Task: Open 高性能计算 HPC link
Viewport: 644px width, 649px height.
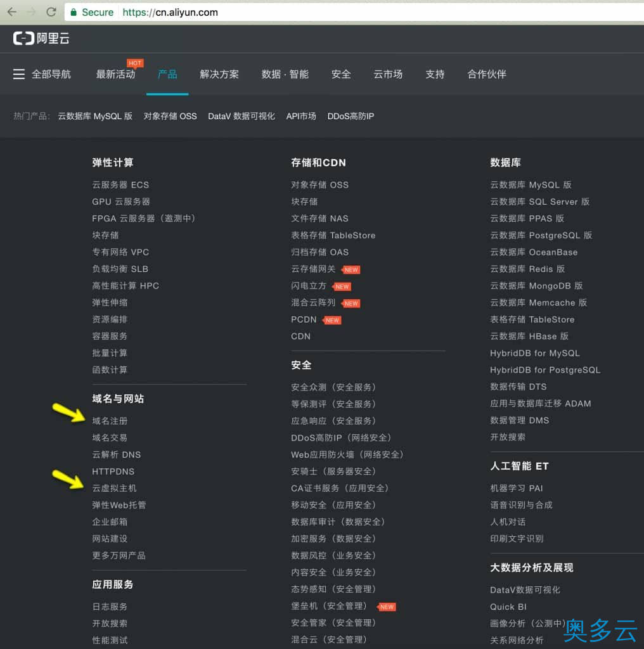Action: (x=126, y=286)
